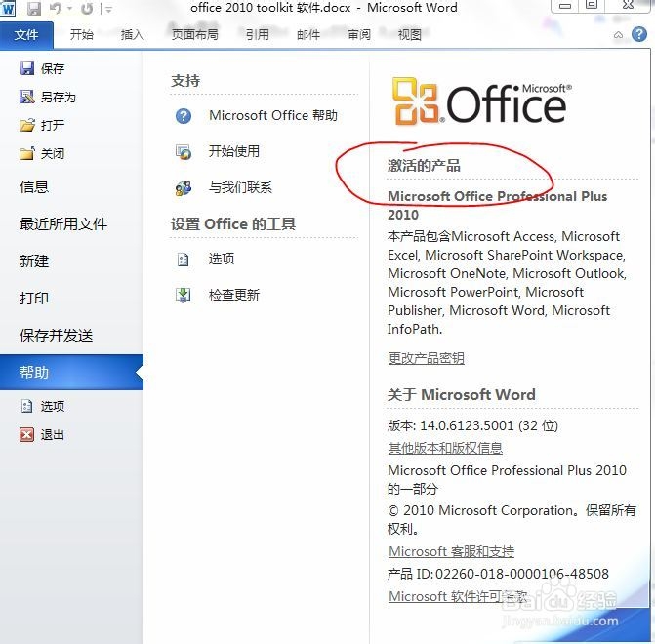
Task: Open Help with the blue question mark icon
Action: pos(639,34)
